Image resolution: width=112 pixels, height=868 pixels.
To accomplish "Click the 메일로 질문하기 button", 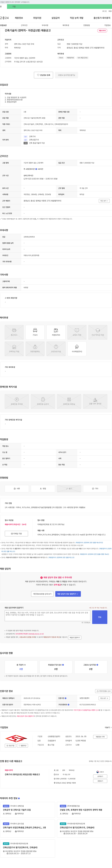I will point(75,637).
